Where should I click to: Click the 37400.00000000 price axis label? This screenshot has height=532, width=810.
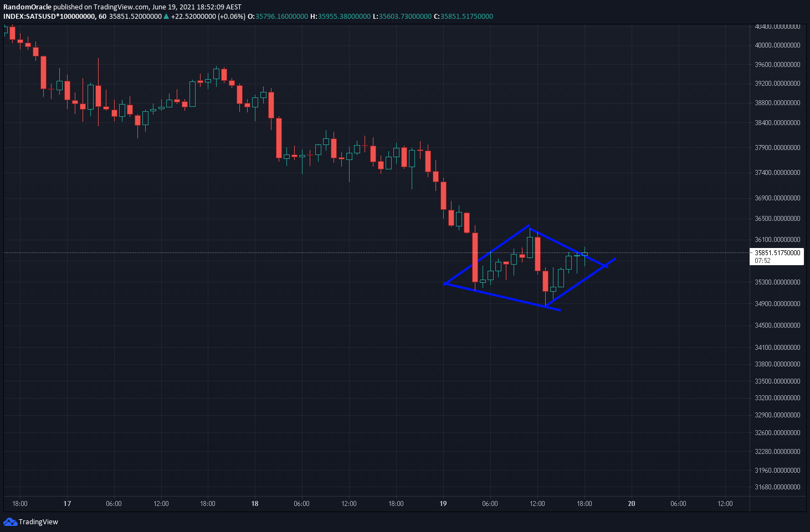tap(777, 173)
